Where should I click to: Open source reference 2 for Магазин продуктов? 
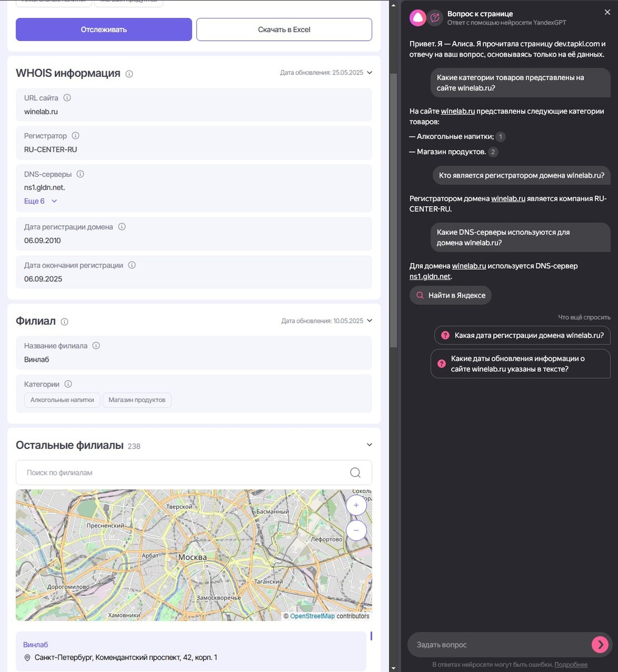point(493,152)
